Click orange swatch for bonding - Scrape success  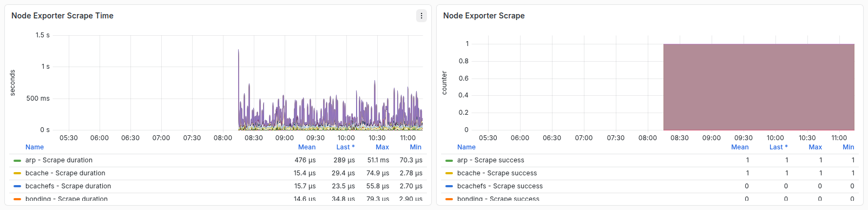tap(449, 199)
